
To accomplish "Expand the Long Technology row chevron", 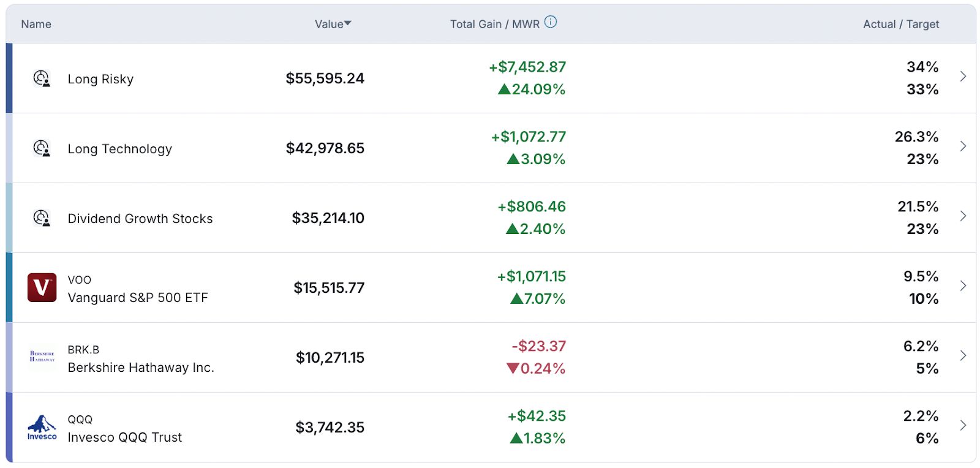I will [963, 146].
